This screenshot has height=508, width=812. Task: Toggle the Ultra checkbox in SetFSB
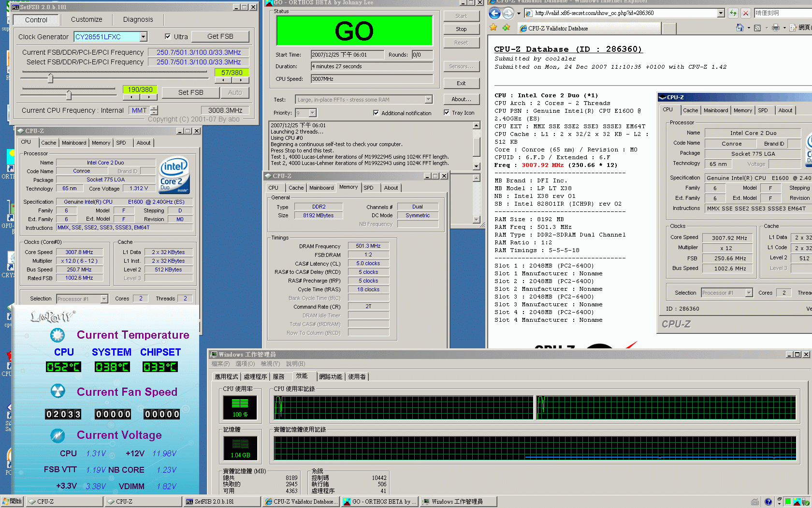(168, 36)
